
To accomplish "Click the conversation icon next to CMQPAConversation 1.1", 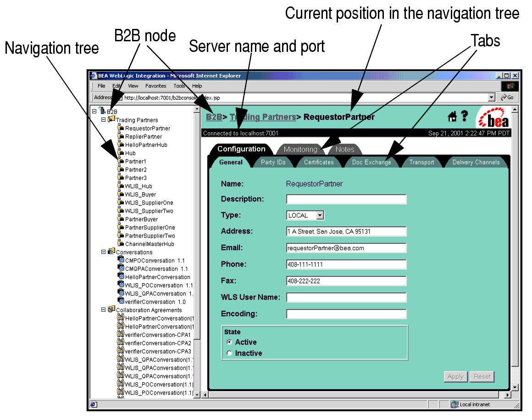I will tap(121, 268).
